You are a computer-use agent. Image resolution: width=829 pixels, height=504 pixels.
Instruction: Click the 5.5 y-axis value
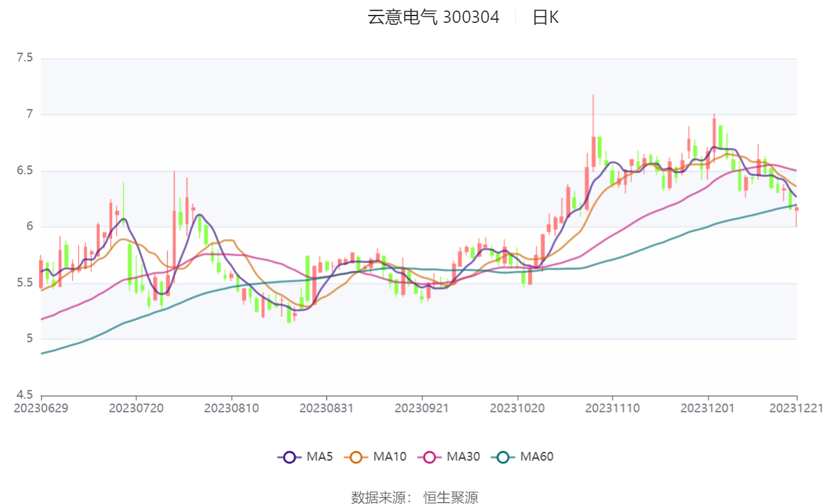25,283
